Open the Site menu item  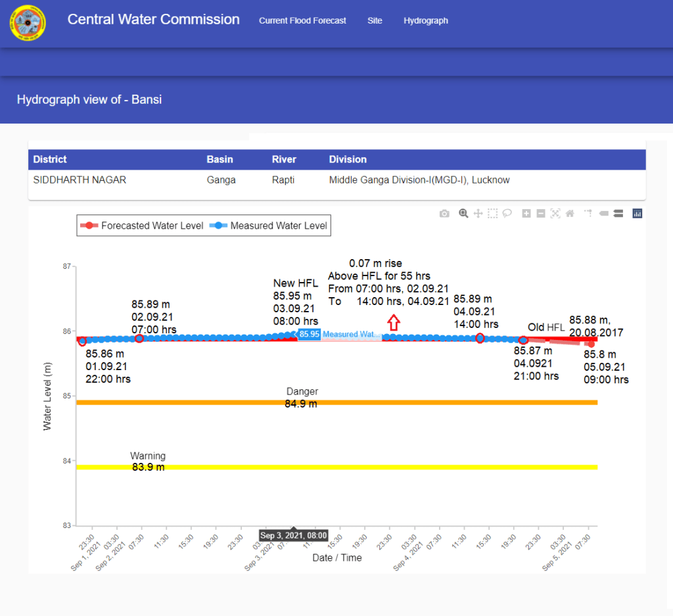click(375, 20)
